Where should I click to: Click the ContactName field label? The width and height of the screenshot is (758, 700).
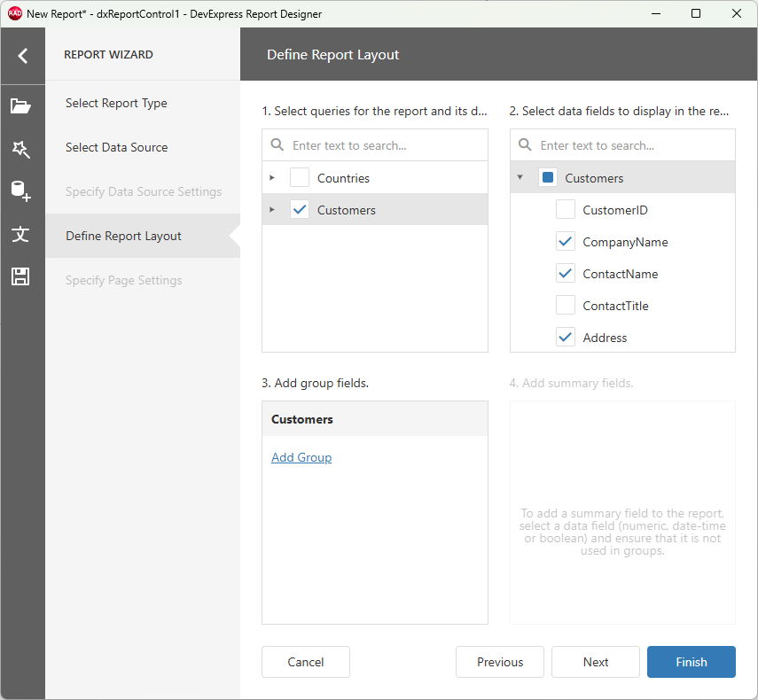[621, 274]
